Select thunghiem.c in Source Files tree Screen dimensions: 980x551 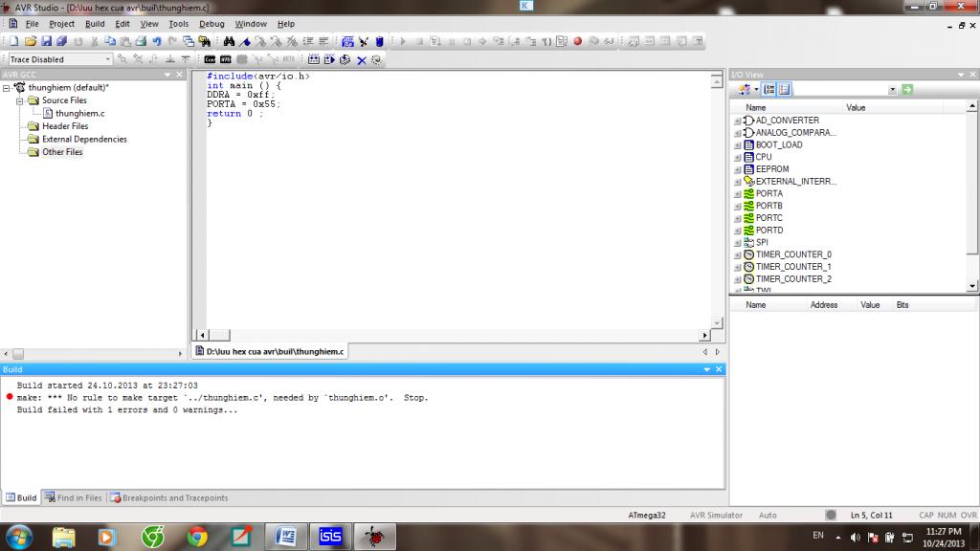click(x=79, y=113)
